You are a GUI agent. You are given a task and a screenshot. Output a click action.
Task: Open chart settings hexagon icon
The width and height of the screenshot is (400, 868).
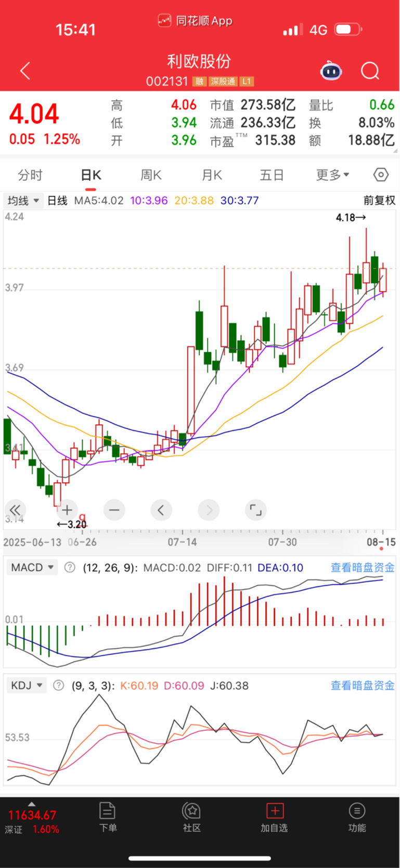point(381,175)
